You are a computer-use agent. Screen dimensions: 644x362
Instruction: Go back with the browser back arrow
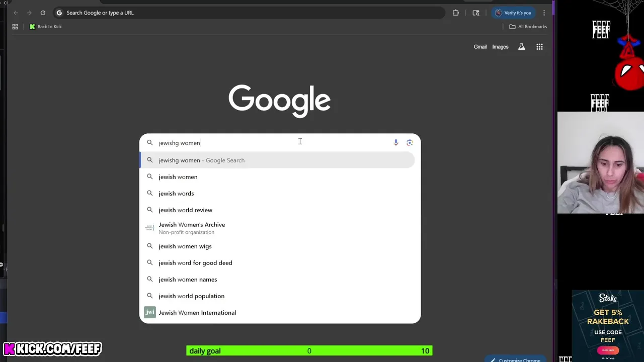click(x=16, y=13)
